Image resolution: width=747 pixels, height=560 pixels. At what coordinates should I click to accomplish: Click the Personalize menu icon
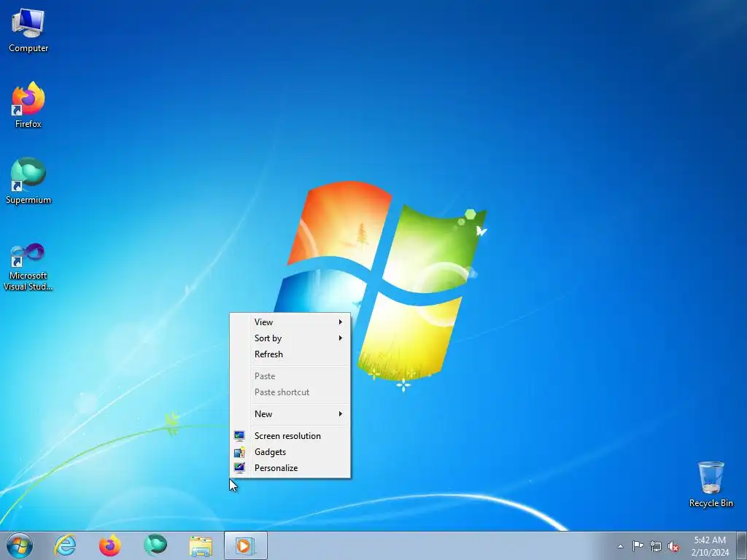[x=239, y=468]
